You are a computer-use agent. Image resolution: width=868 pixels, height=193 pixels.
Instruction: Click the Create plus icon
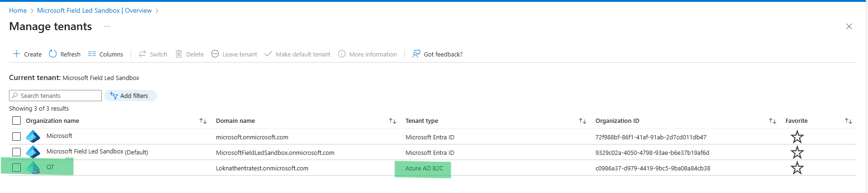tap(17, 54)
